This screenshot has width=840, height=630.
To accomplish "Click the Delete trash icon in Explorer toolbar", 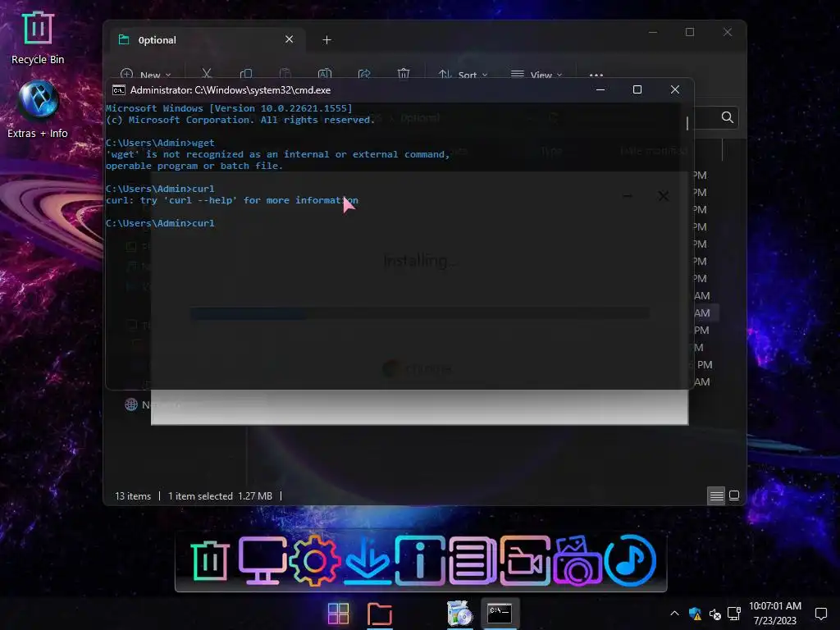I will (404, 74).
